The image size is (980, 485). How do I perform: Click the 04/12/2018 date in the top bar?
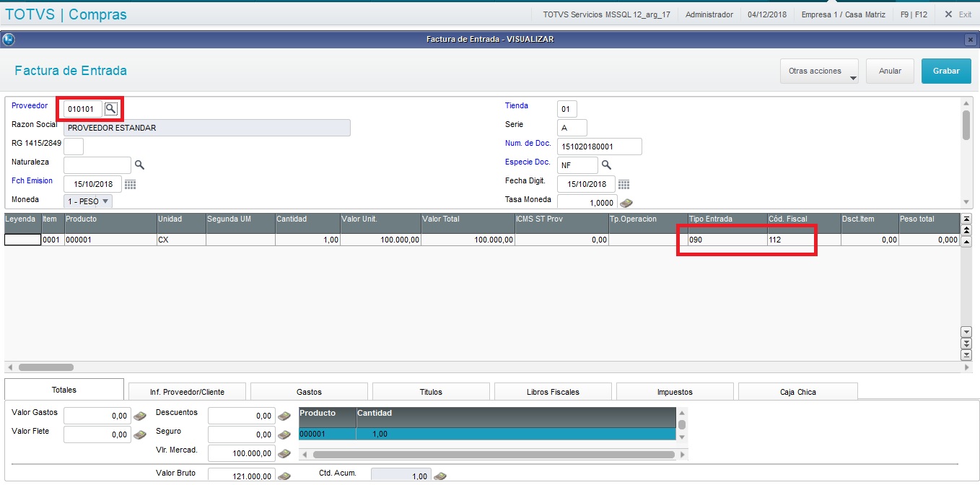coord(766,14)
